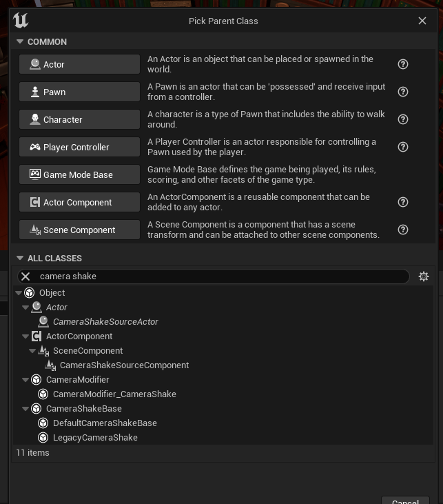The image size is (443, 504).
Task: Collapse the CameraModifier tree node
Action: coord(26,380)
